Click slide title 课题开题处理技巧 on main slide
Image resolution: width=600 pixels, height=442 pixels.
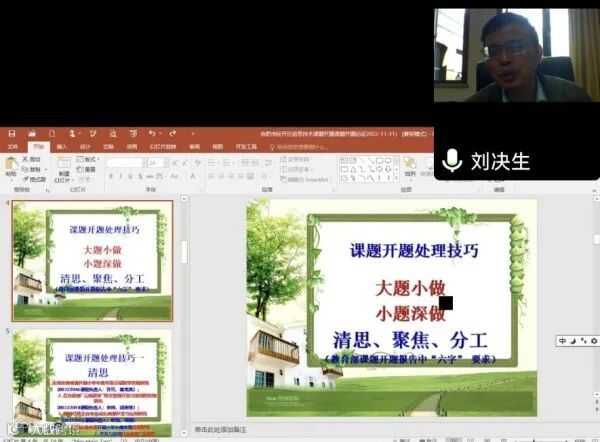point(414,251)
